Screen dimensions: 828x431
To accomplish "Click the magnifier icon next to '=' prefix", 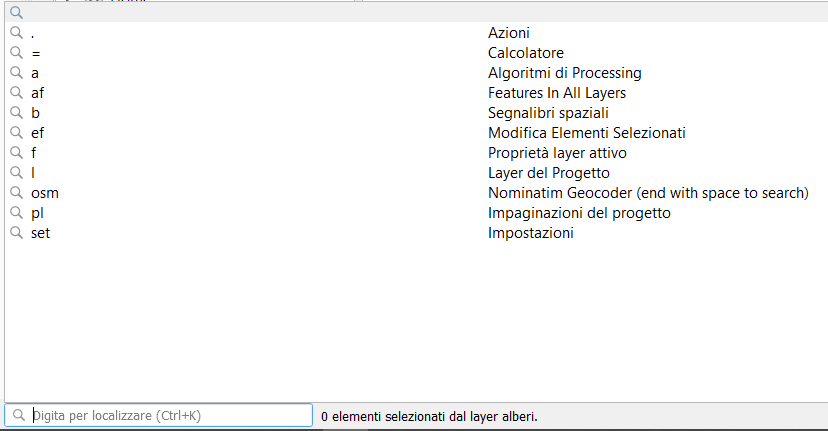I will 16,53.
